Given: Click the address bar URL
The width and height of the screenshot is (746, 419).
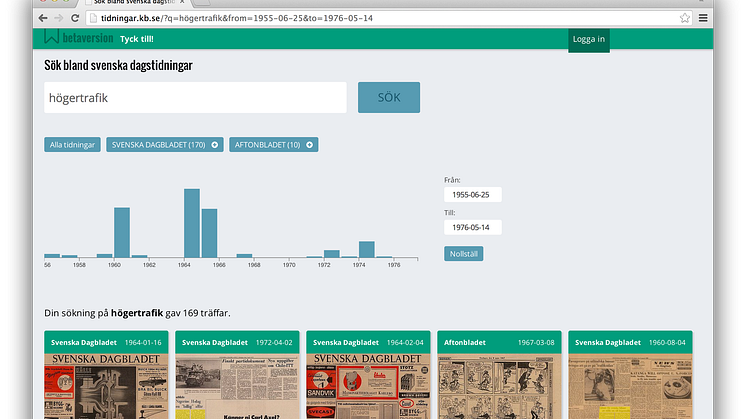Looking at the screenshot, I should pos(237,18).
